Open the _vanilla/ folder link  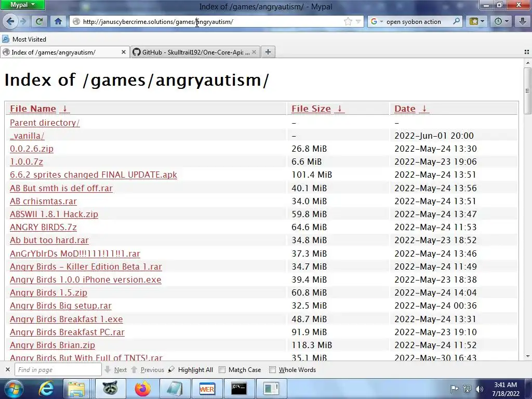[27, 136]
